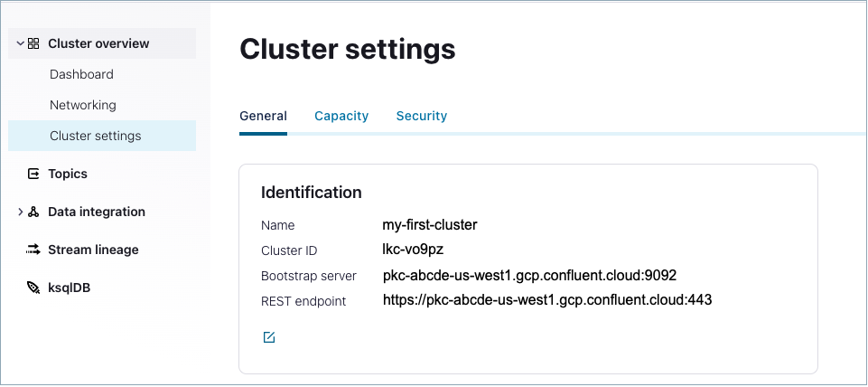Click the Cluster overview grid icon
The image size is (868, 387).
click(x=33, y=43)
